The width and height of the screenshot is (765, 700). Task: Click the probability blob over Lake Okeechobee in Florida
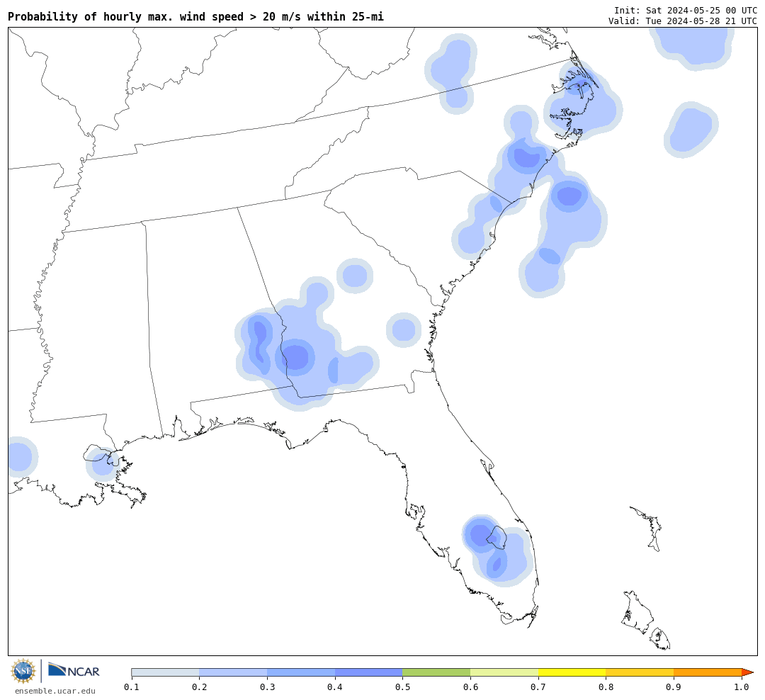click(497, 551)
